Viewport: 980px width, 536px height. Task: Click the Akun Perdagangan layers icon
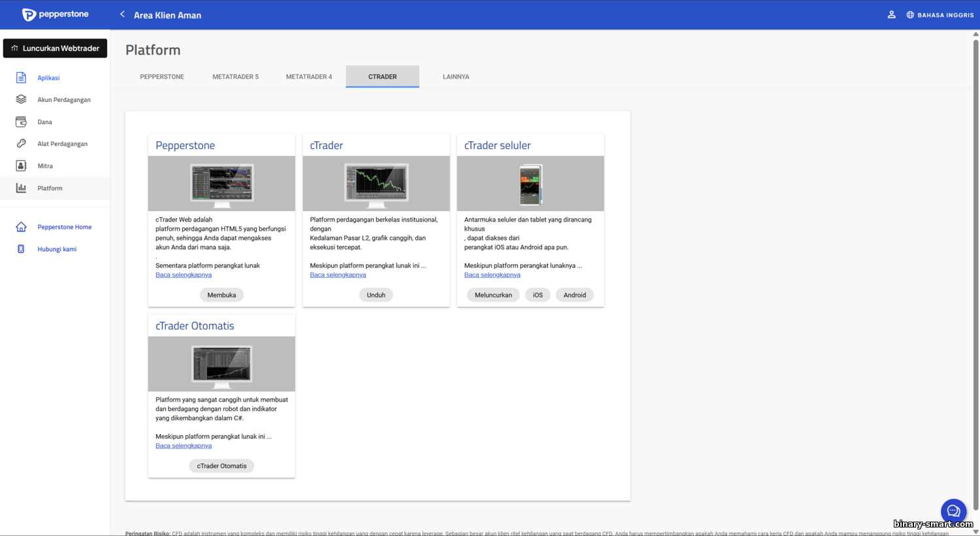tap(21, 99)
